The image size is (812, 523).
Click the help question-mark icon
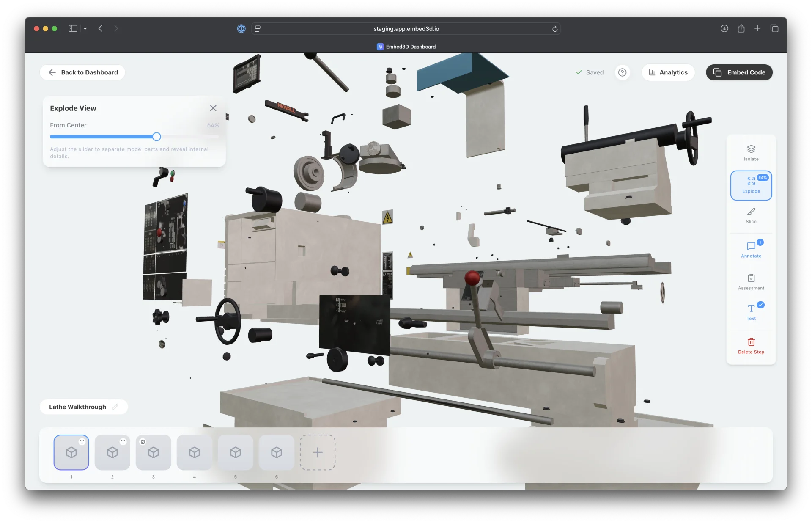tap(622, 72)
